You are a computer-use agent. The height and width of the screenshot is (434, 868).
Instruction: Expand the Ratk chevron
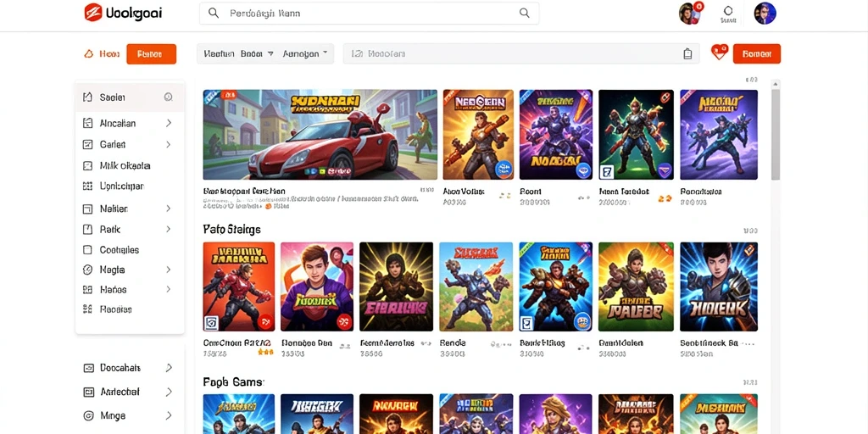point(169,229)
